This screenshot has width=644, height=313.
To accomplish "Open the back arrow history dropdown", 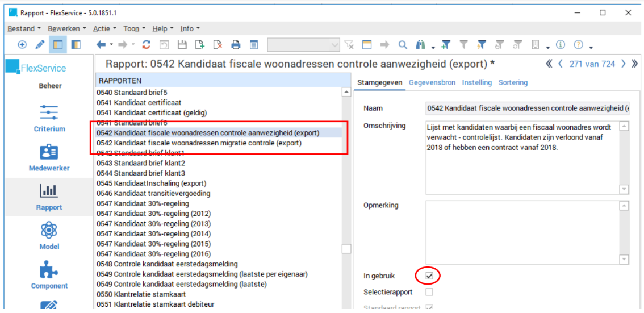I will [112, 45].
